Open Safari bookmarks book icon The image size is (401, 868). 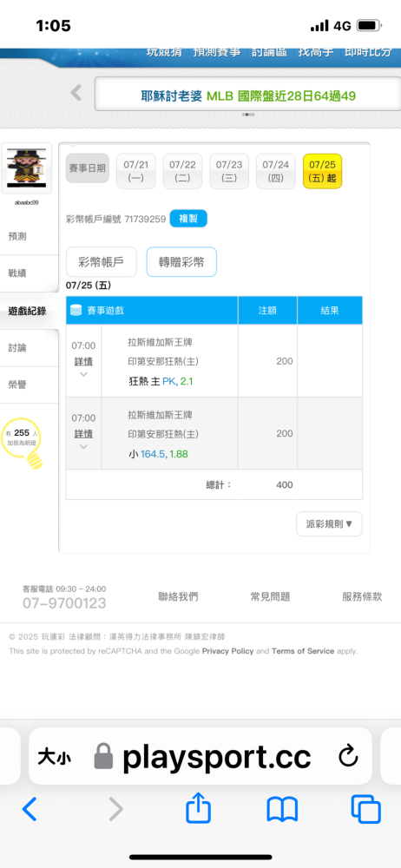point(282,809)
